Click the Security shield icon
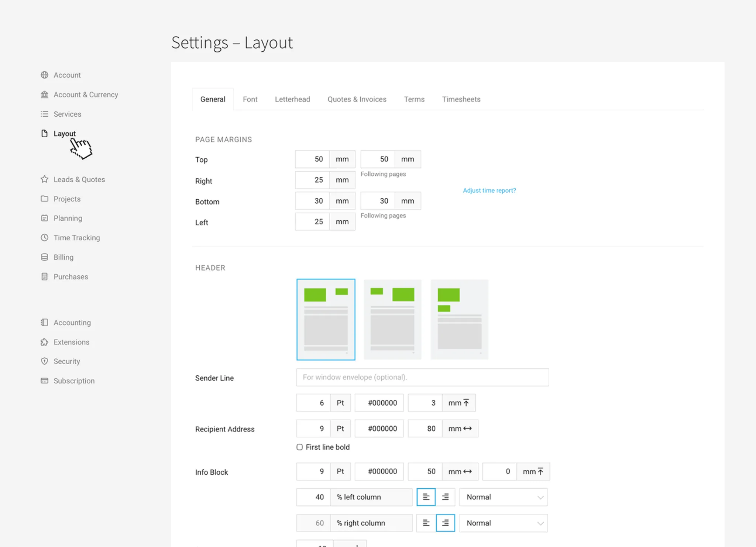This screenshot has height=547, width=756. point(44,361)
